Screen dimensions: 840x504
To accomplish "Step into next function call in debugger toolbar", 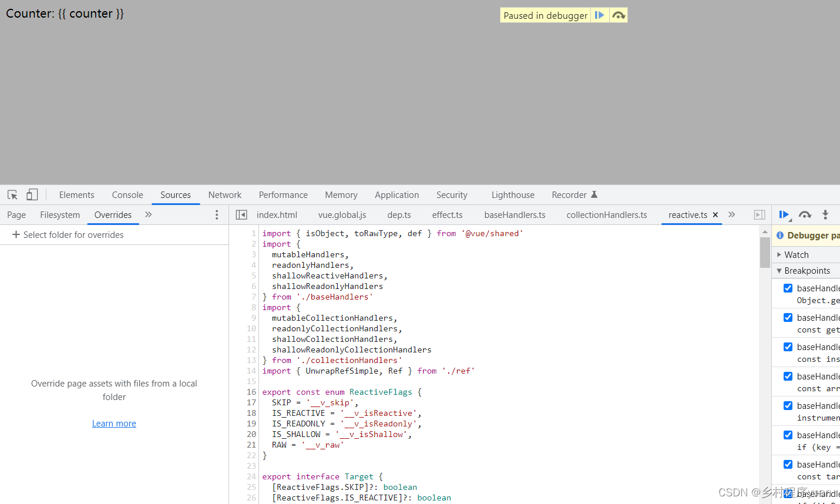I will tap(825, 215).
